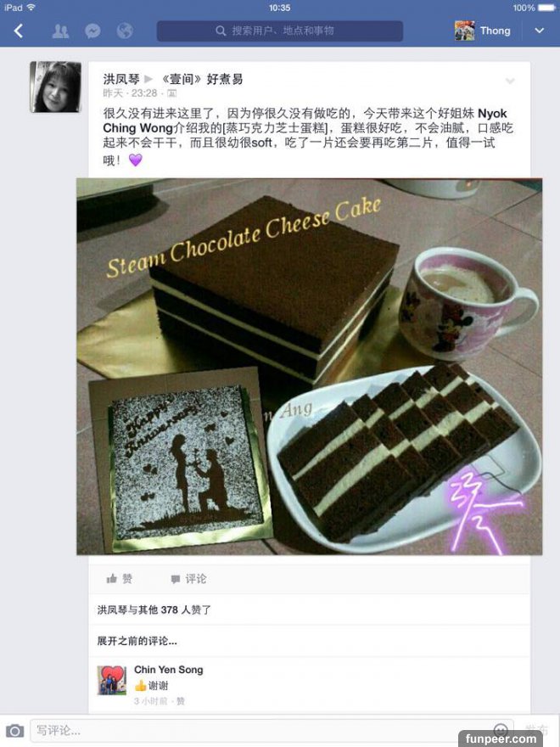Open the Messenger chat icon
Viewport: 560px width, 747px height.
(x=92, y=31)
